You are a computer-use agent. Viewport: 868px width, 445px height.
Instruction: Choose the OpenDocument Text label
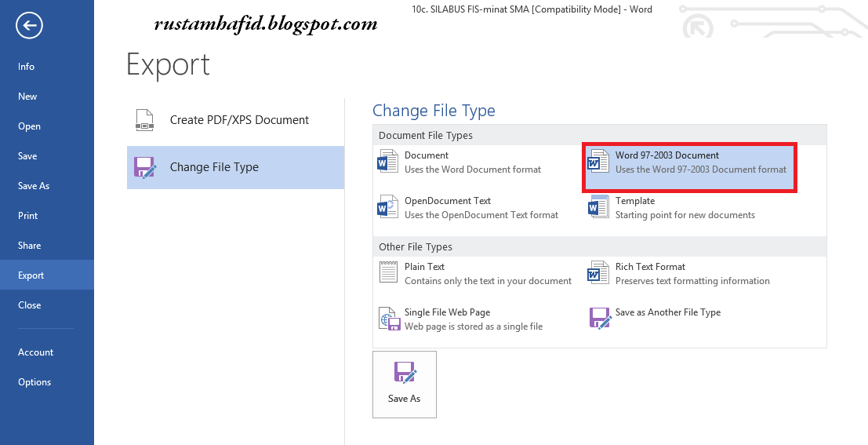pos(447,201)
